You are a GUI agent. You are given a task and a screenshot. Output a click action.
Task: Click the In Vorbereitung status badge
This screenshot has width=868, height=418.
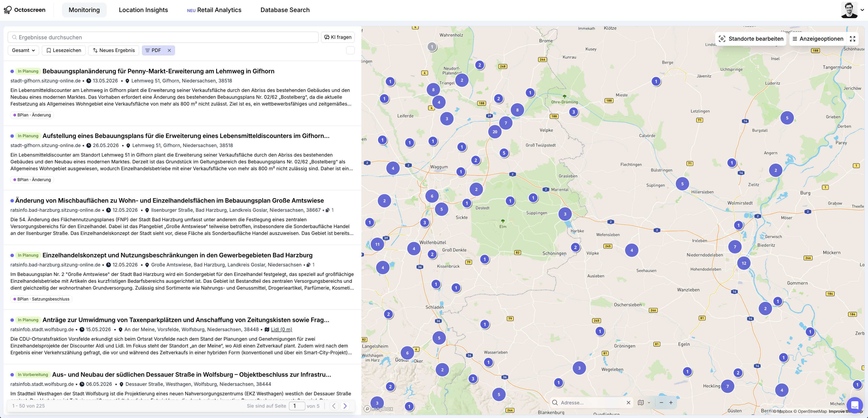(x=33, y=375)
